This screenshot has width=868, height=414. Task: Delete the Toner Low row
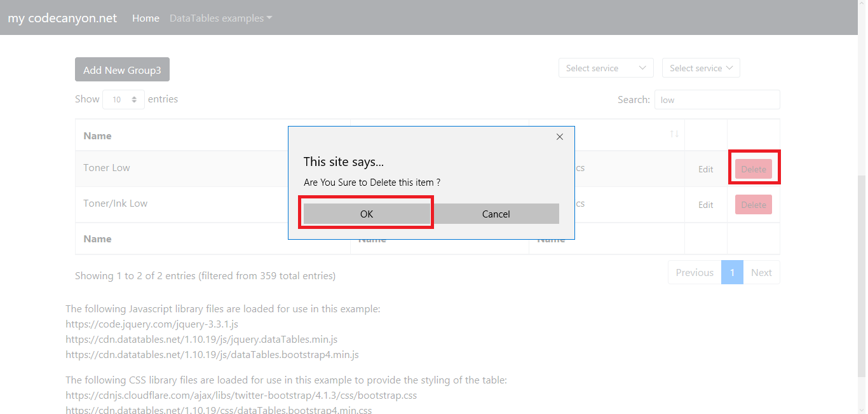[754, 169]
